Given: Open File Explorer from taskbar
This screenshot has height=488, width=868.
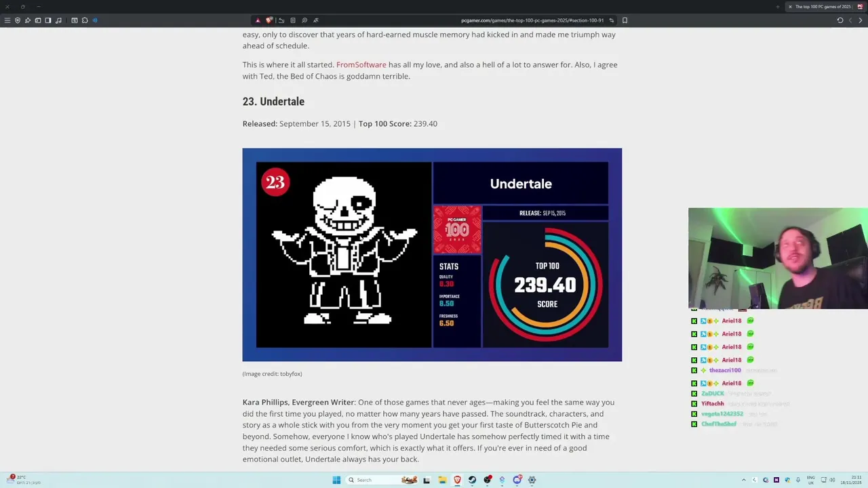Looking at the screenshot, I should point(442,480).
